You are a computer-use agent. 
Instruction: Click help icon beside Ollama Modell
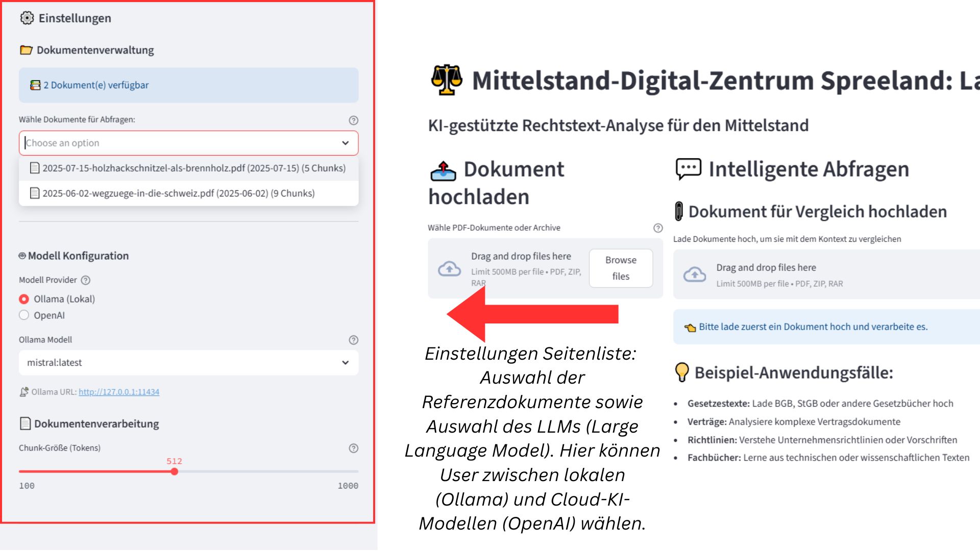click(353, 340)
